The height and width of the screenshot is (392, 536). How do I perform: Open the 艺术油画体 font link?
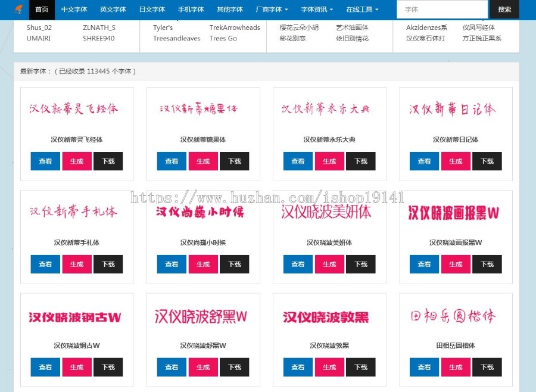[352, 27]
